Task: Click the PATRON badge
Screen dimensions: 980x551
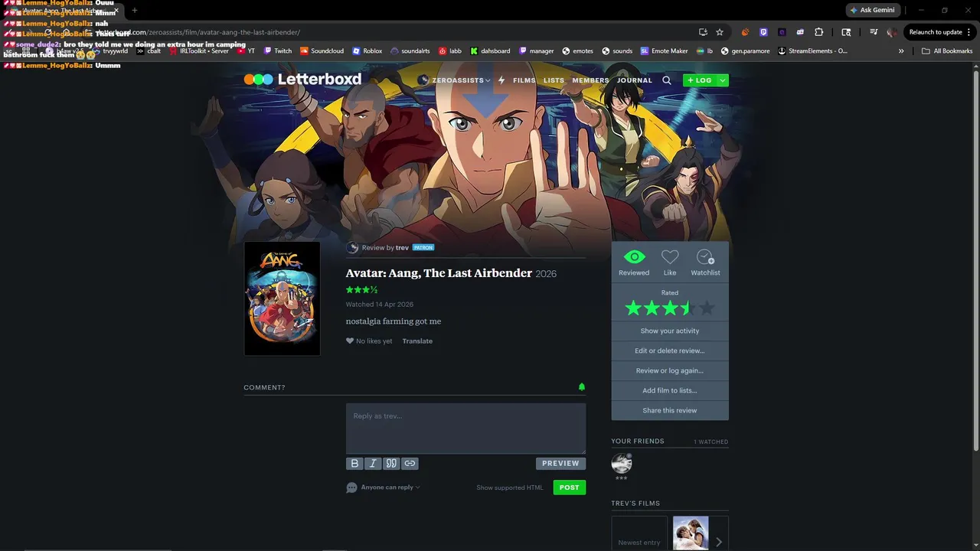Action: pos(423,248)
